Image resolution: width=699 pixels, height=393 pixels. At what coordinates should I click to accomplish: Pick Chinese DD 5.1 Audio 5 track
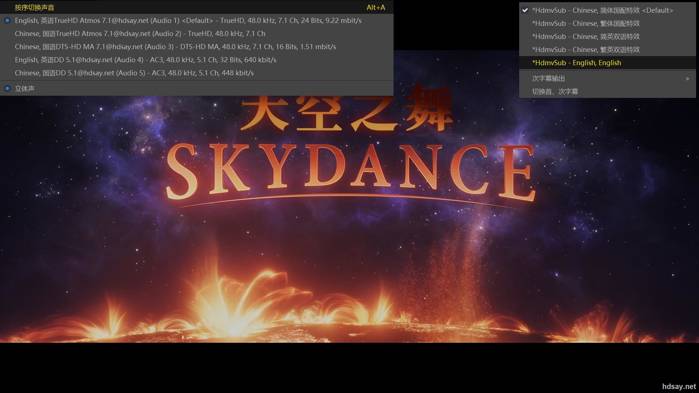[x=196, y=73]
